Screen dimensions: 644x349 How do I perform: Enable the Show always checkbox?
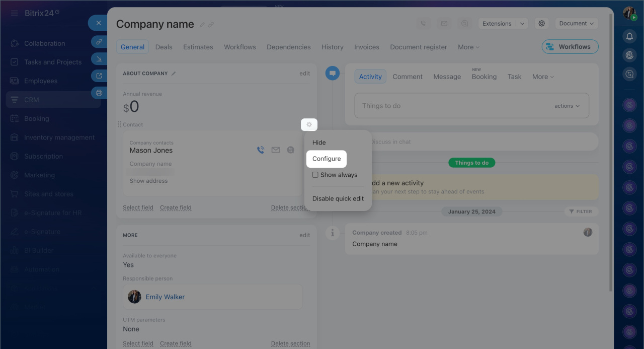tap(315, 175)
